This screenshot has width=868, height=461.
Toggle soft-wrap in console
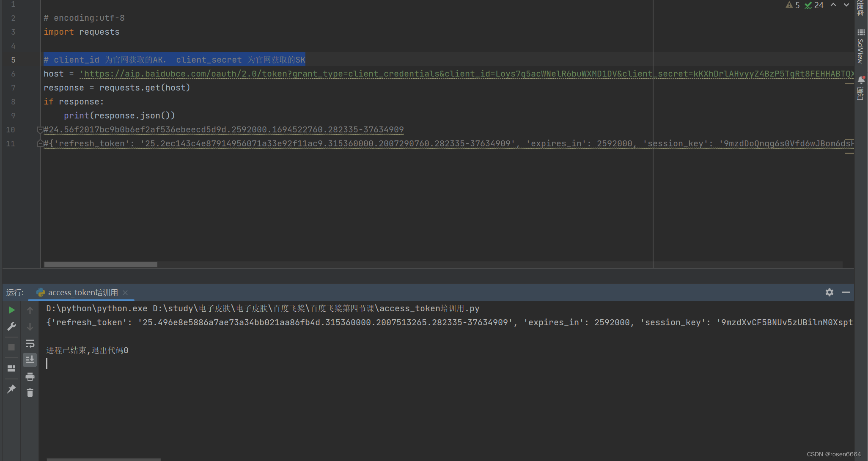(x=30, y=343)
